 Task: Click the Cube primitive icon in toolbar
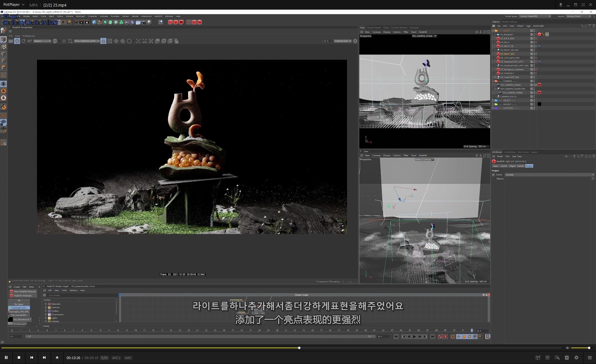(94, 22)
